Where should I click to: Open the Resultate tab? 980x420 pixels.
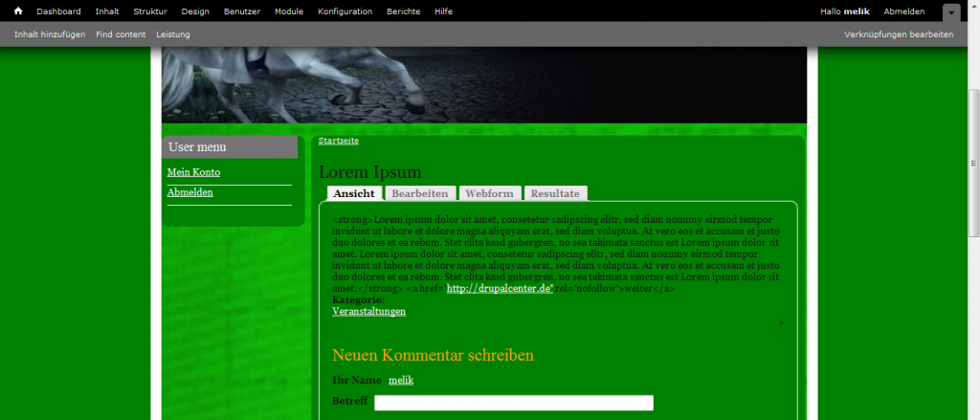(x=555, y=193)
